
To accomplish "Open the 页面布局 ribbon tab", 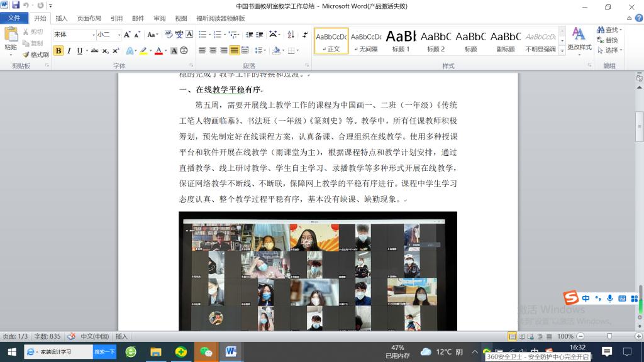I will (x=89, y=18).
